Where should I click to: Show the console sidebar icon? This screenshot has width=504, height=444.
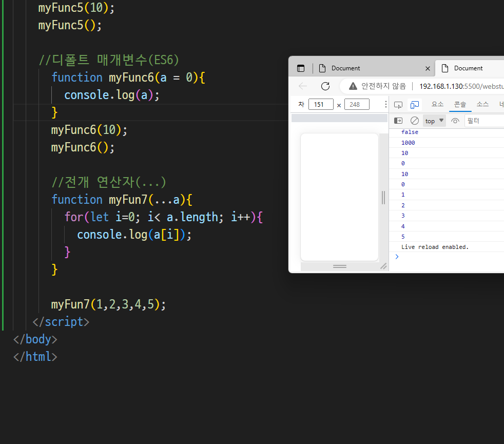pos(398,121)
